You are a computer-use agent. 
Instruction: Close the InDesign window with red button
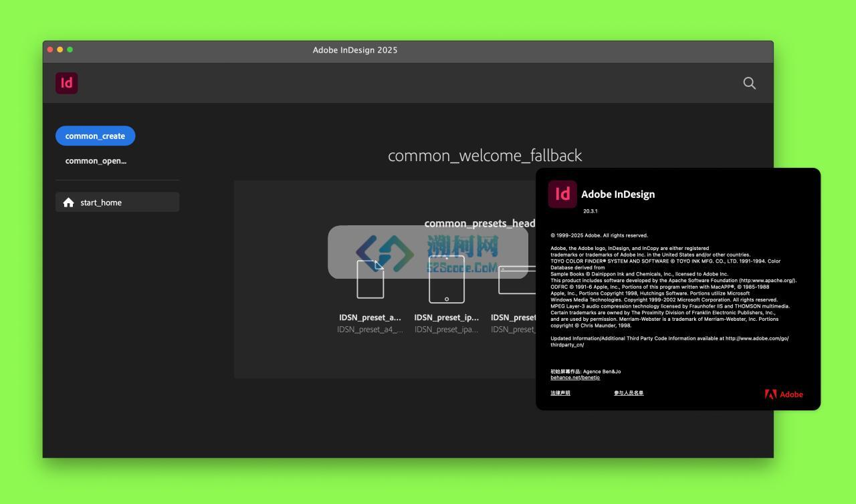point(50,49)
